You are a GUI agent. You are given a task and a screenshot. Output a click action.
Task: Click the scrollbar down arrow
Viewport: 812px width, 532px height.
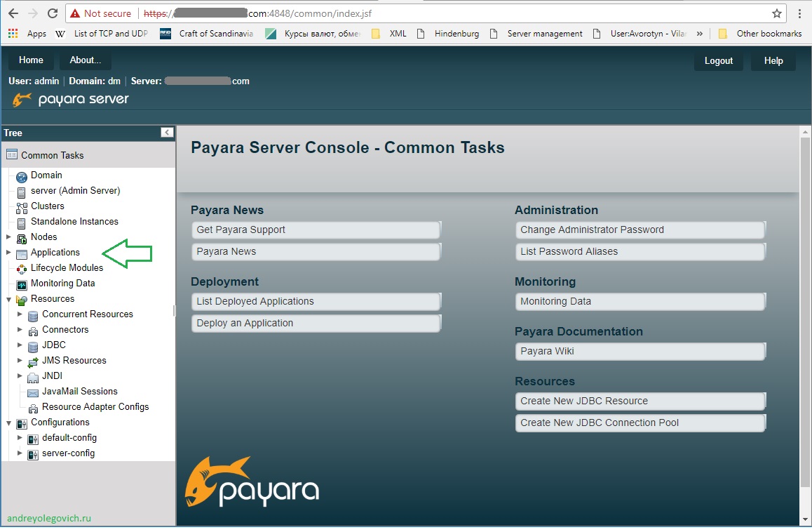tap(805, 519)
